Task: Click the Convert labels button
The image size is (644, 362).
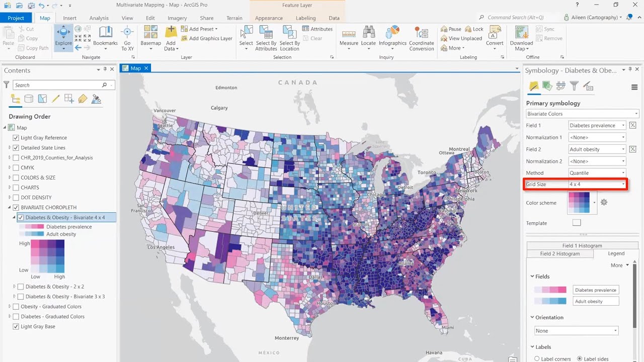Action: coord(495,38)
